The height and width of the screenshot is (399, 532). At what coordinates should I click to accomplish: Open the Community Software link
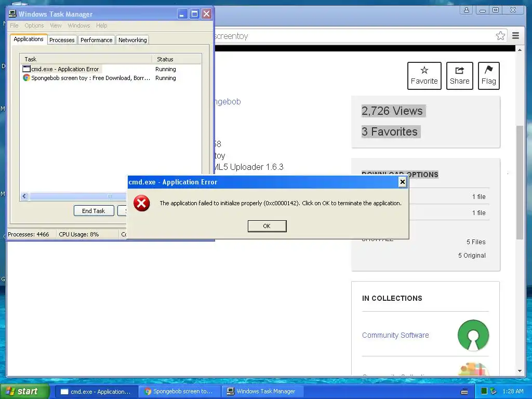tap(395, 335)
